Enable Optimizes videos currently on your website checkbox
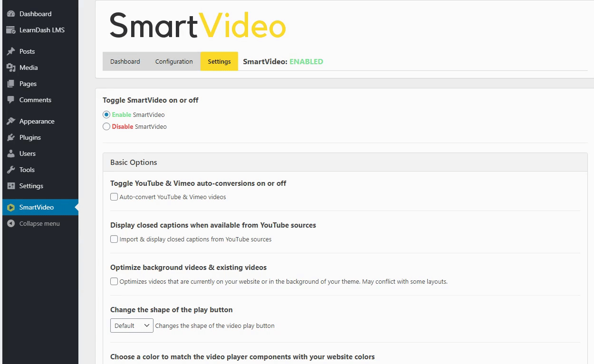Viewport: 594px width, 364px height. click(x=114, y=281)
